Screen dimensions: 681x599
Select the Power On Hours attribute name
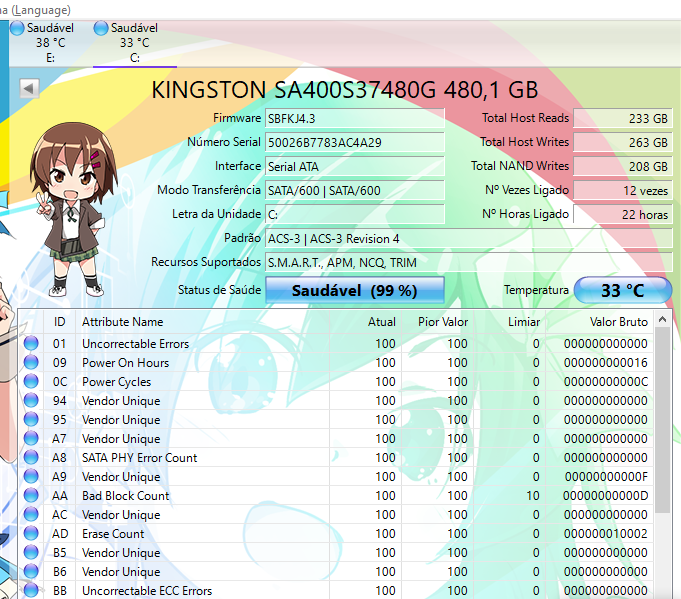[x=126, y=363]
